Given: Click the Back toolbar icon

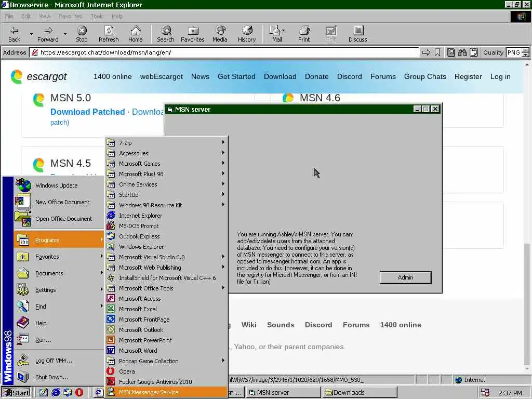Looking at the screenshot, I should point(14,34).
